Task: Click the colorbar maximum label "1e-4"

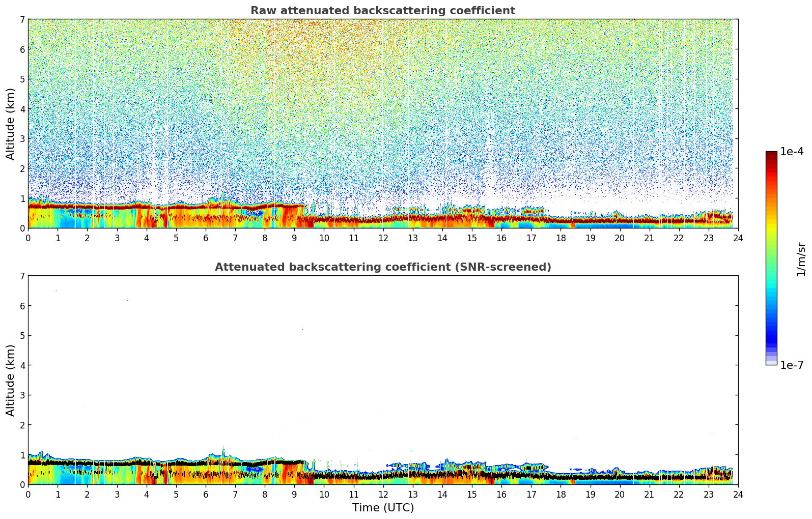Action: click(792, 152)
